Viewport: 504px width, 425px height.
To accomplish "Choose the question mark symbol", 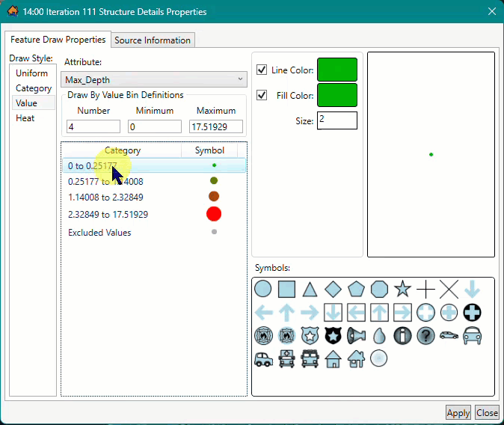I will coord(425,336).
